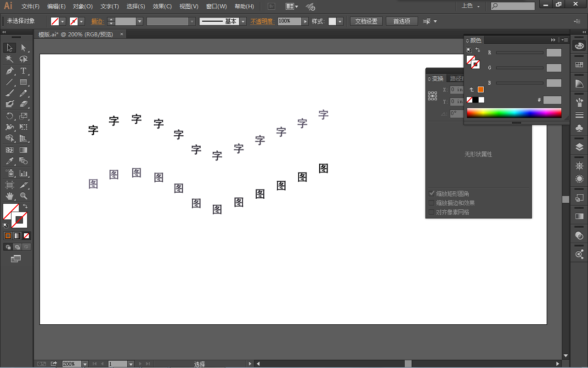
Task: Click the 文档设置 button
Action: click(366, 22)
